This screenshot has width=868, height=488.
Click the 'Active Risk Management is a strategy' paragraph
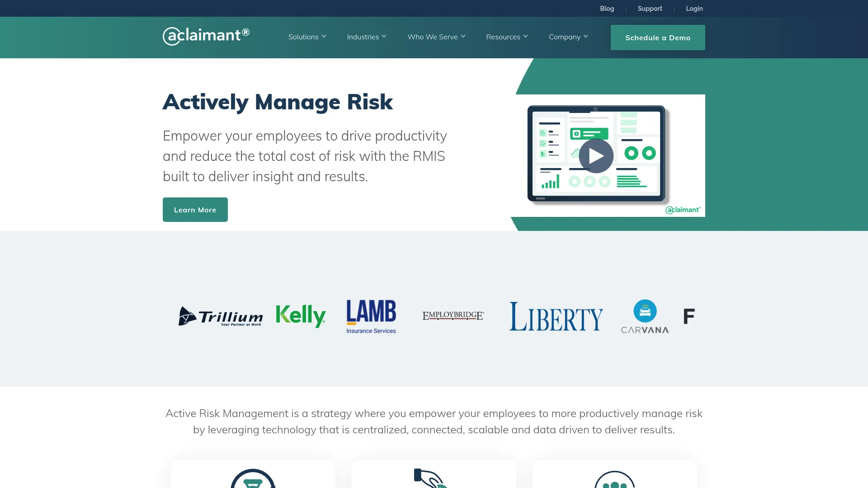pyautogui.click(x=434, y=422)
